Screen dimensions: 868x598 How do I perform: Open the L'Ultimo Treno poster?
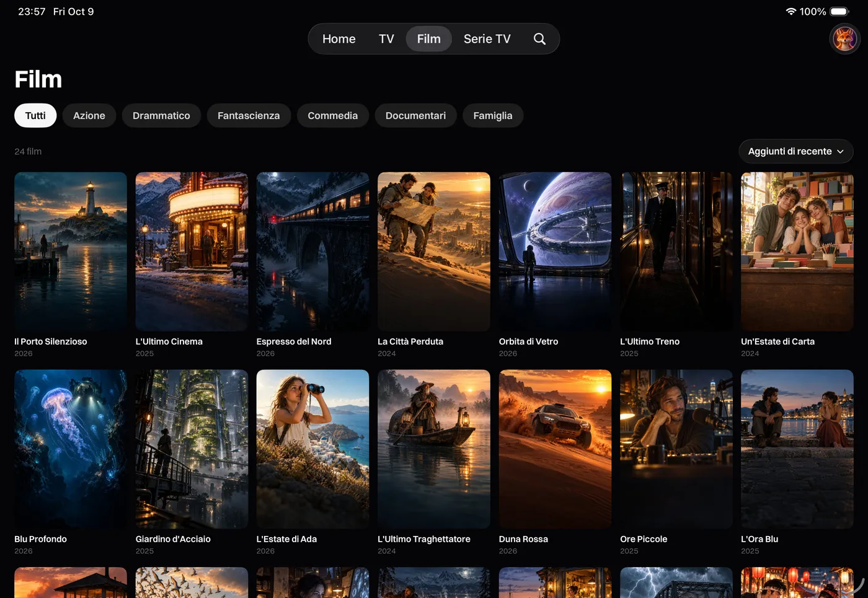676,252
